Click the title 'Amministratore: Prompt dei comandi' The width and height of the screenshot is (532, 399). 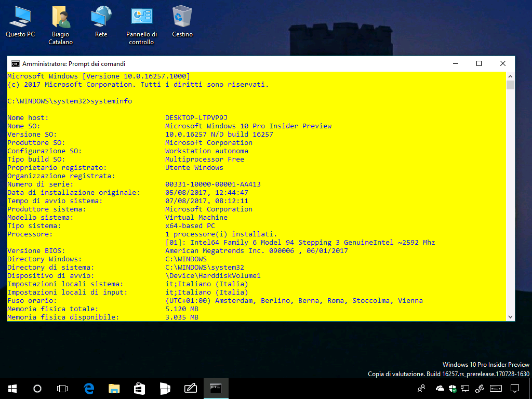[x=74, y=64]
